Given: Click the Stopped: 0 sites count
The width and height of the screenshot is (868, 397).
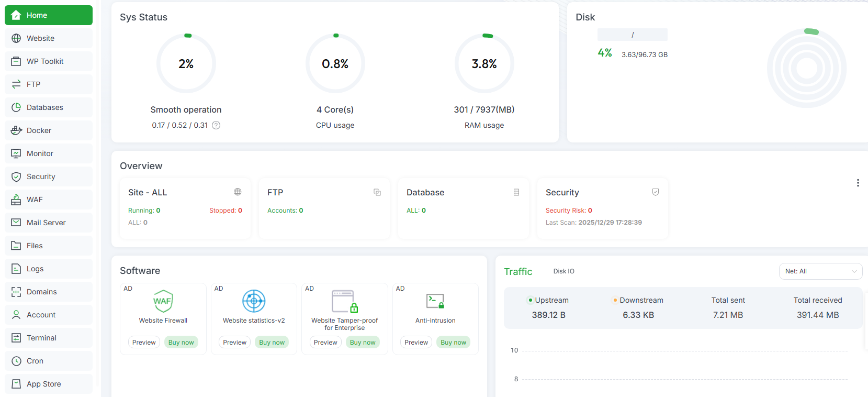Looking at the screenshot, I should point(226,211).
